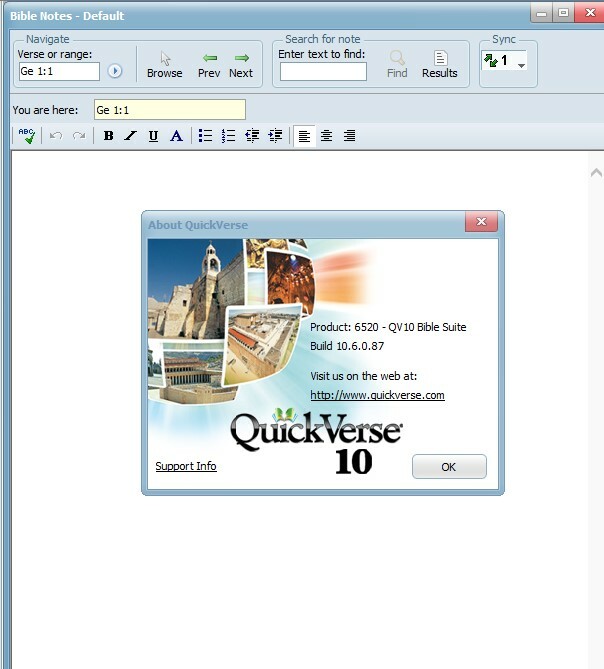This screenshot has width=604, height=669.
Task: Insert a numbered list
Action: coord(229,136)
